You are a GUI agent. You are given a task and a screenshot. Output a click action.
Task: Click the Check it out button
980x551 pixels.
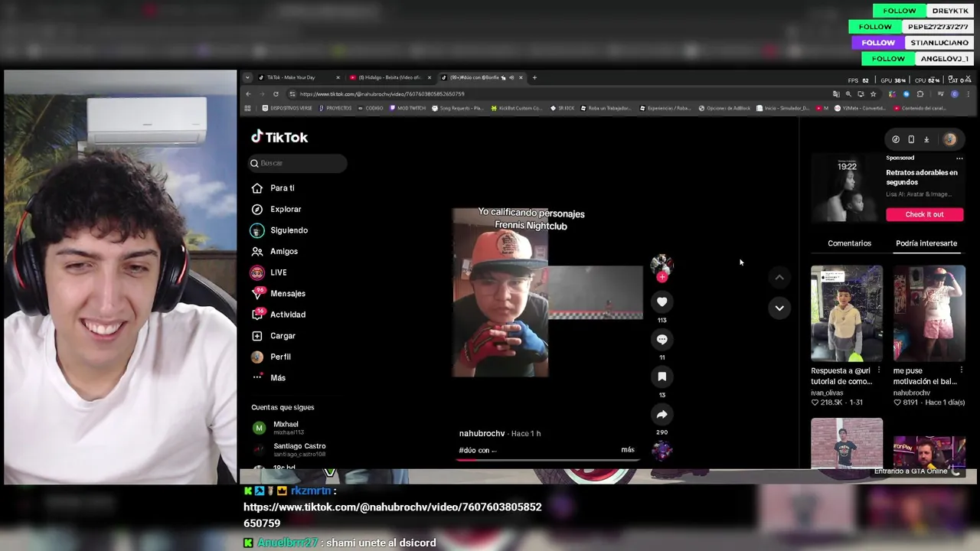(924, 214)
